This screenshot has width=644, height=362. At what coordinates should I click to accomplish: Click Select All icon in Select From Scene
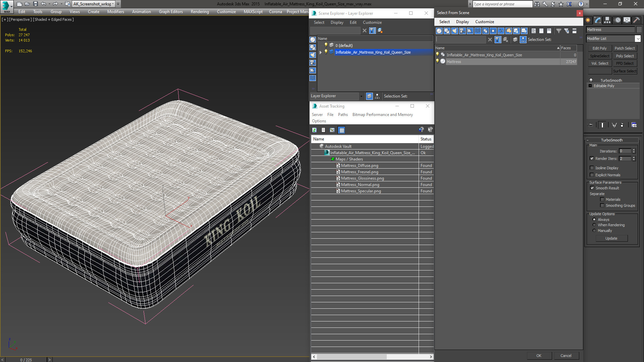pyautogui.click(x=534, y=31)
